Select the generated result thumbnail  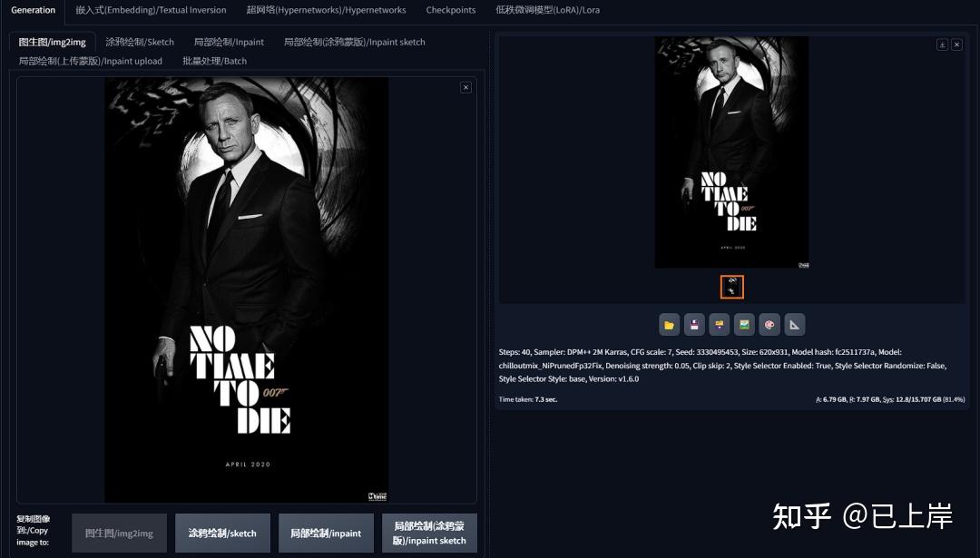(732, 287)
